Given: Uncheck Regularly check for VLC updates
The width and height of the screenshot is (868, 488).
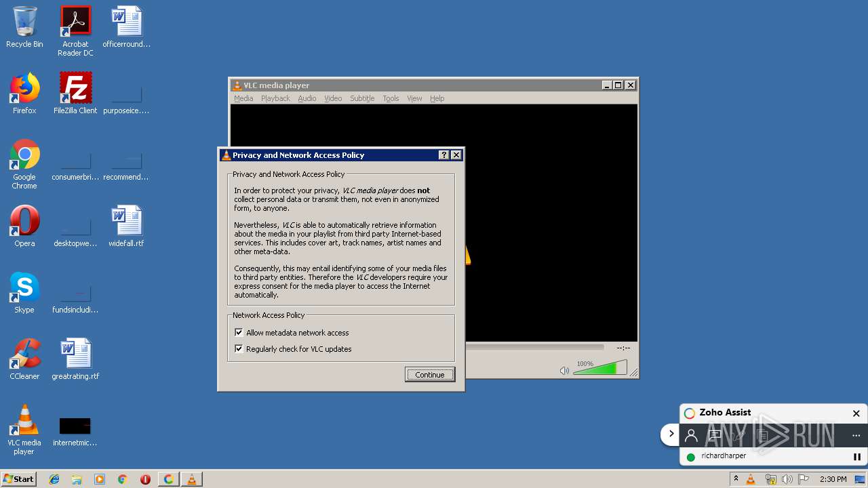Looking at the screenshot, I should (x=239, y=349).
